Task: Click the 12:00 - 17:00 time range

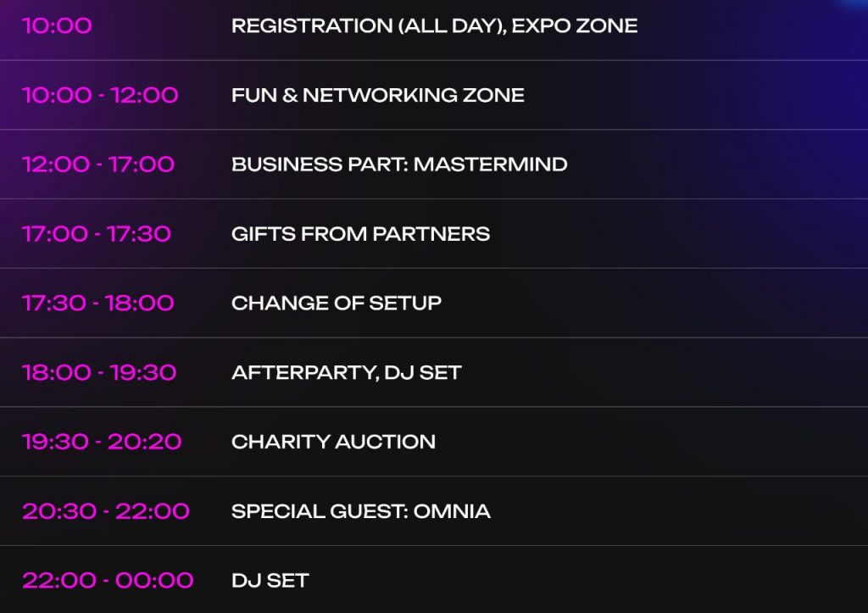Action: tap(98, 164)
